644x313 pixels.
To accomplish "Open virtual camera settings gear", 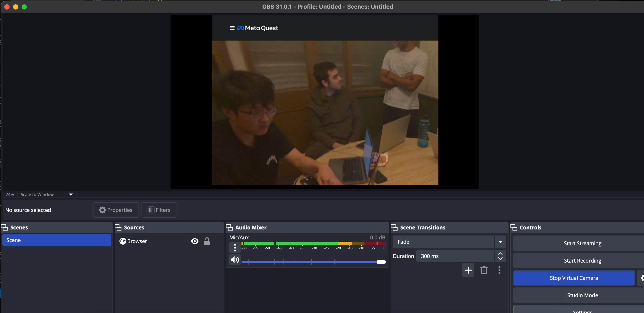I will 641,278.
